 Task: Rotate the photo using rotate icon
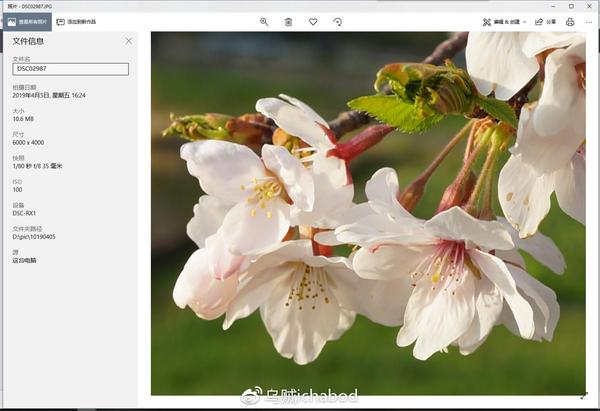pyautogui.click(x=338, y=22)
